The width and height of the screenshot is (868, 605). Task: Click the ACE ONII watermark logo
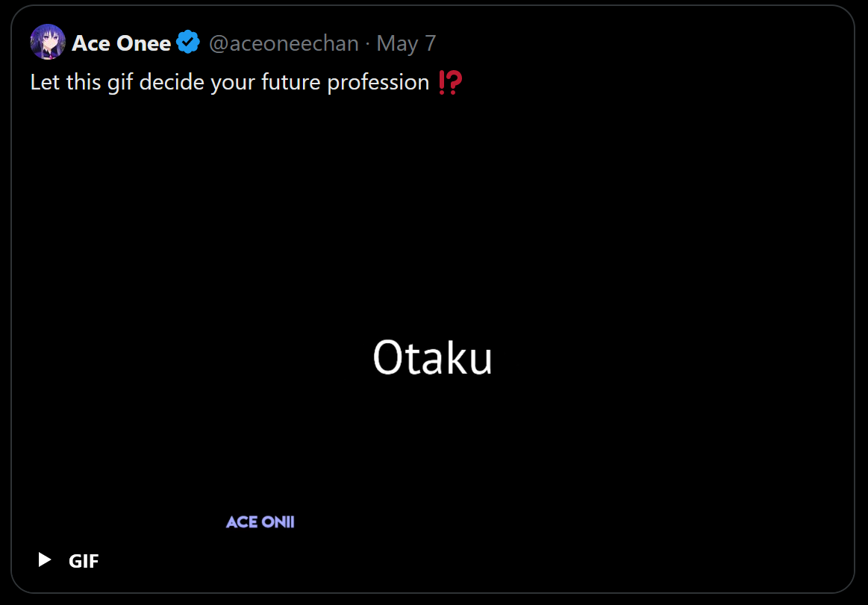click(260, 522)
